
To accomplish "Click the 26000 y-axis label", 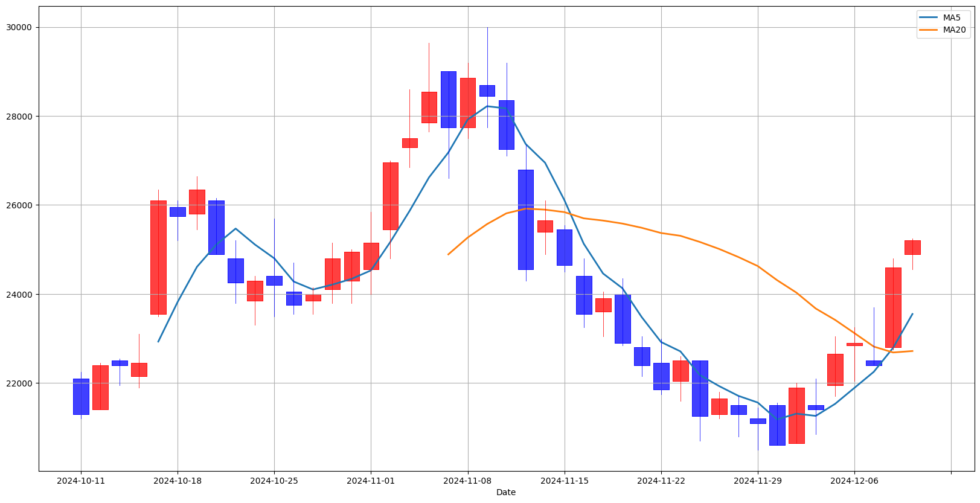I will pyautogui.click(x=20, y=205).
